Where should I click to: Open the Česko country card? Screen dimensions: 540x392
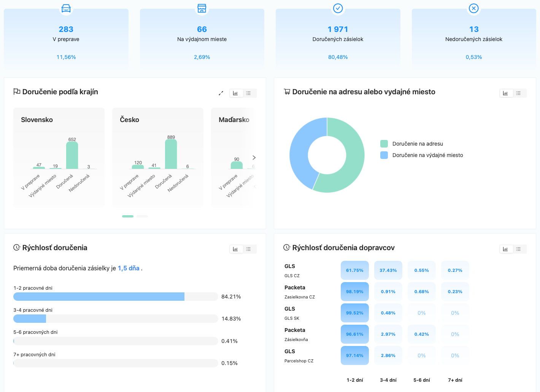(158, 157)
